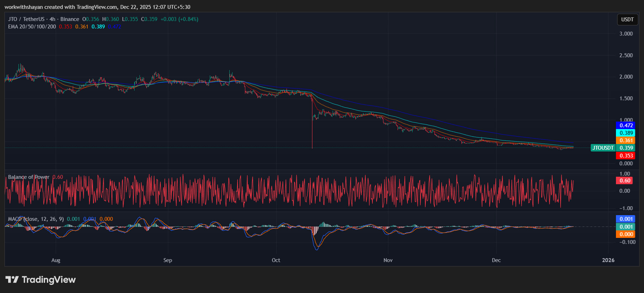Click the 2026 label on the time axis
644x293 pixels.
tap(608, 260)
